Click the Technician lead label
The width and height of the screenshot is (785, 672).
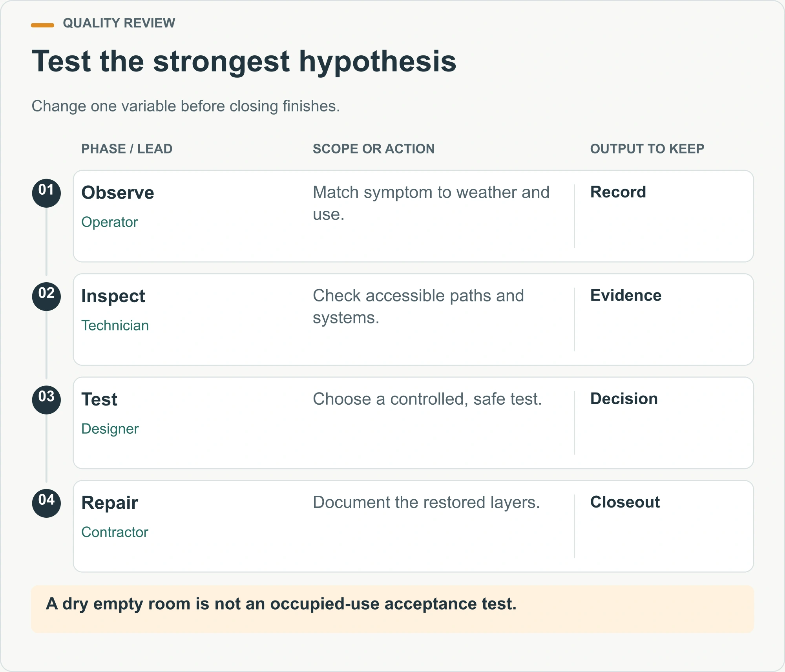click(115, 325)
